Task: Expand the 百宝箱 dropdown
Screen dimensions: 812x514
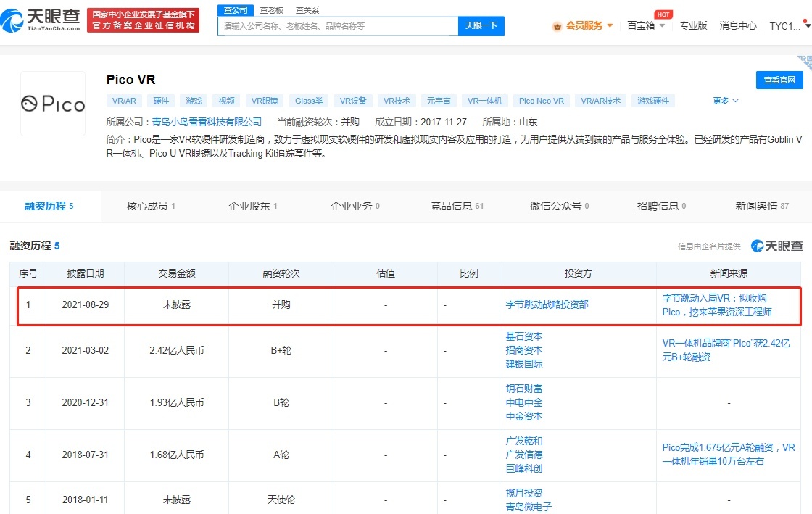Action: tap(645, 25)
